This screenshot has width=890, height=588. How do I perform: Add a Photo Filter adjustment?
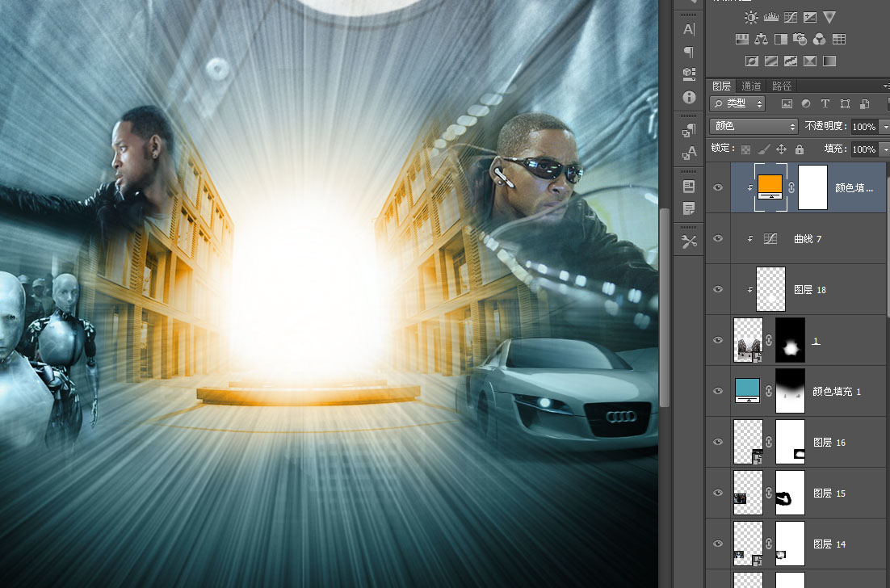[x=800, y=39]
